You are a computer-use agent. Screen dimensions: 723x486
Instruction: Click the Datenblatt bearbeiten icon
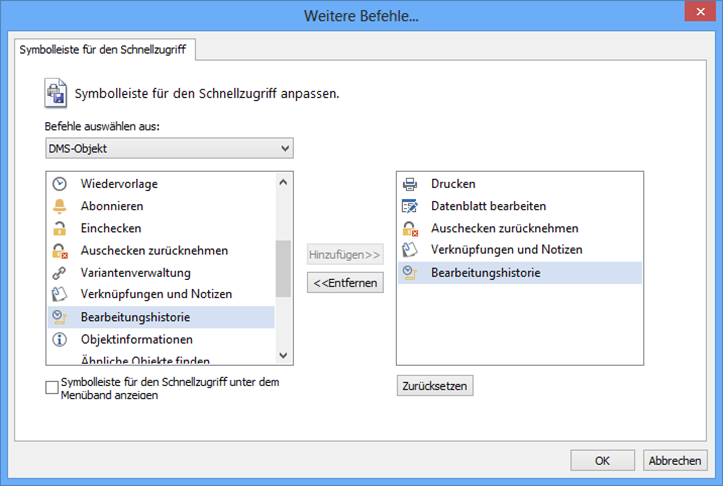[x=409, y=206]
